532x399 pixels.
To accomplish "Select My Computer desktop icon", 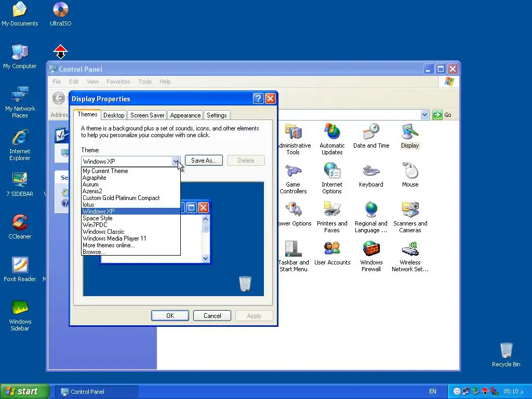I will click(20, 56).
